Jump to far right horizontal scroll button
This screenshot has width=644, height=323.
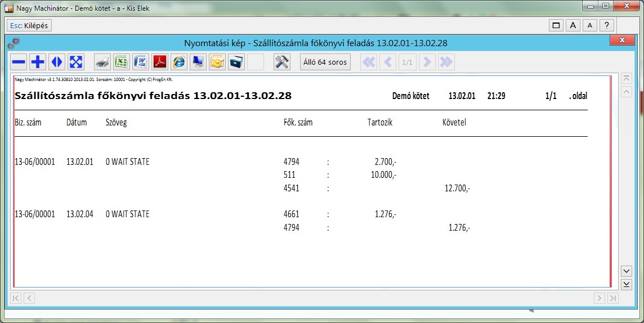click(x=613, y=298)
